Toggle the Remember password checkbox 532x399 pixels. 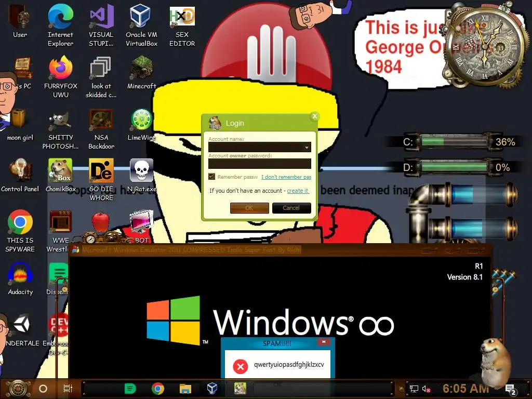point(212,177)
